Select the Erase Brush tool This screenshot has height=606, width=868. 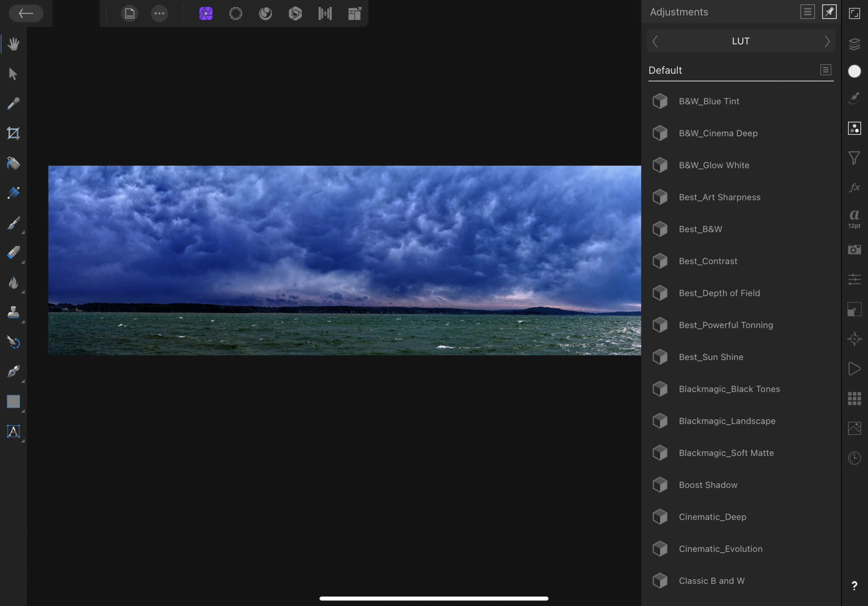click(13, 252)
